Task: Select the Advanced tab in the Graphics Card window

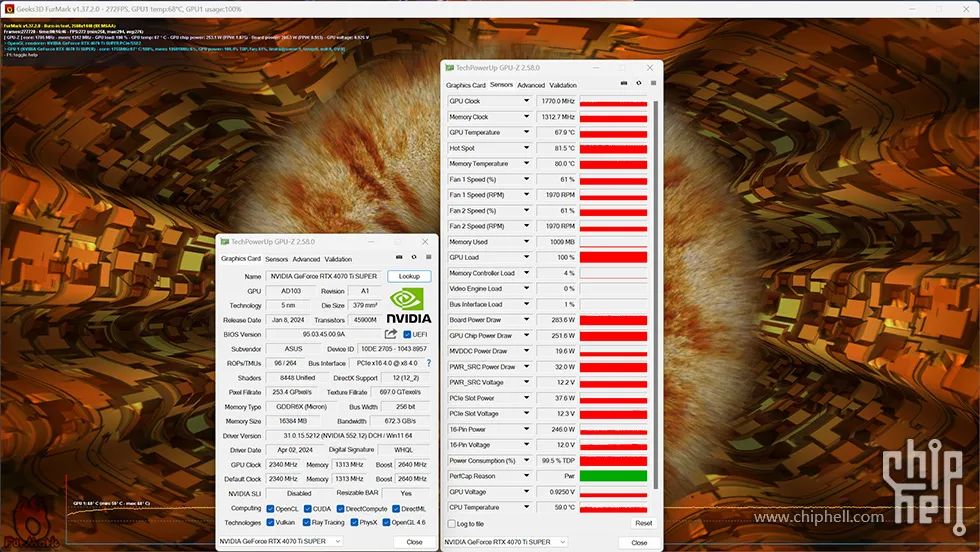Action: pyautogui.click(x=306, y=259)
